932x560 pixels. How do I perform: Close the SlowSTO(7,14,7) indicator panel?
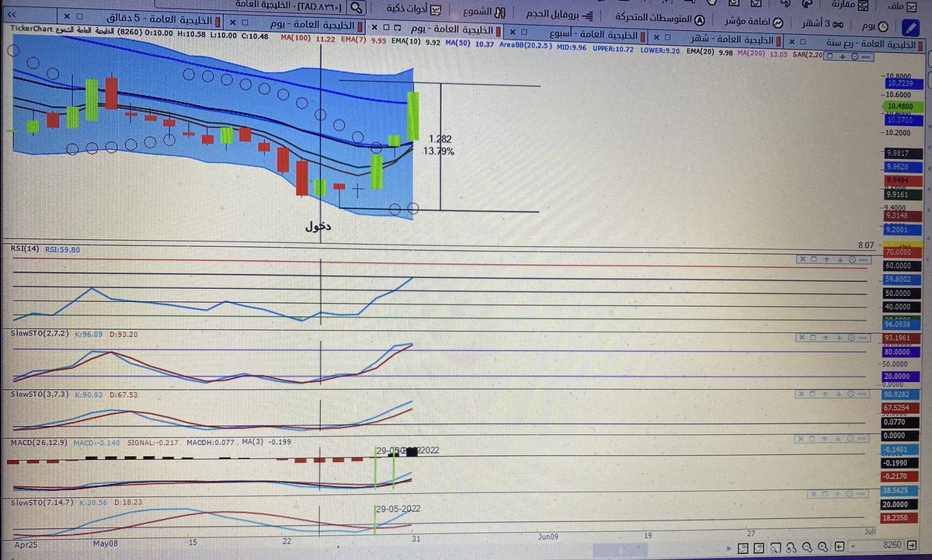(814, 492)
